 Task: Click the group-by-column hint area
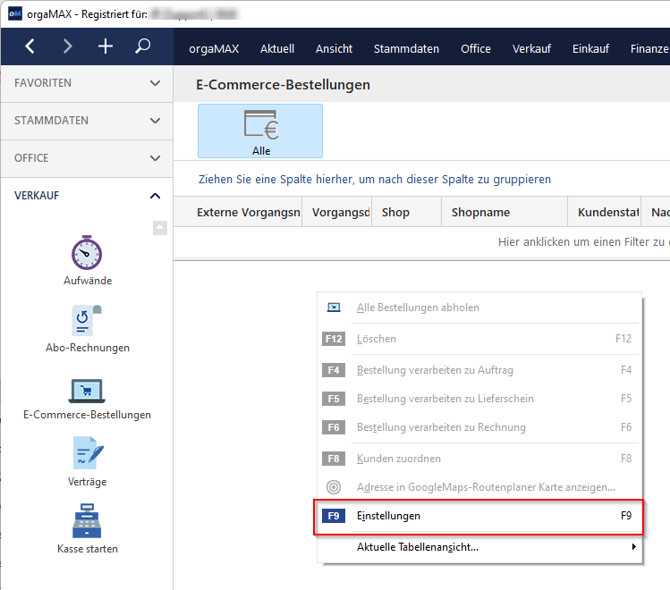pyautogui.click(x=374, y=179)
